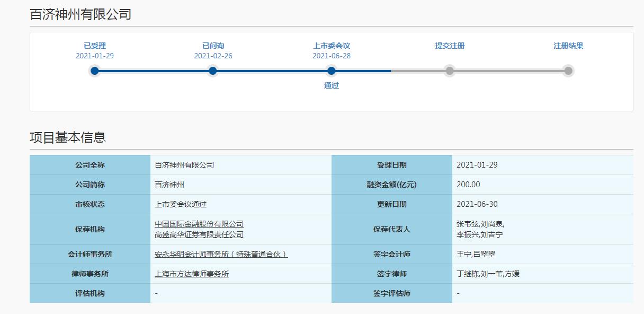Screen dimensions: 644x314
Task: Click the 公司简称 header cell
Action: coord(90,185)
